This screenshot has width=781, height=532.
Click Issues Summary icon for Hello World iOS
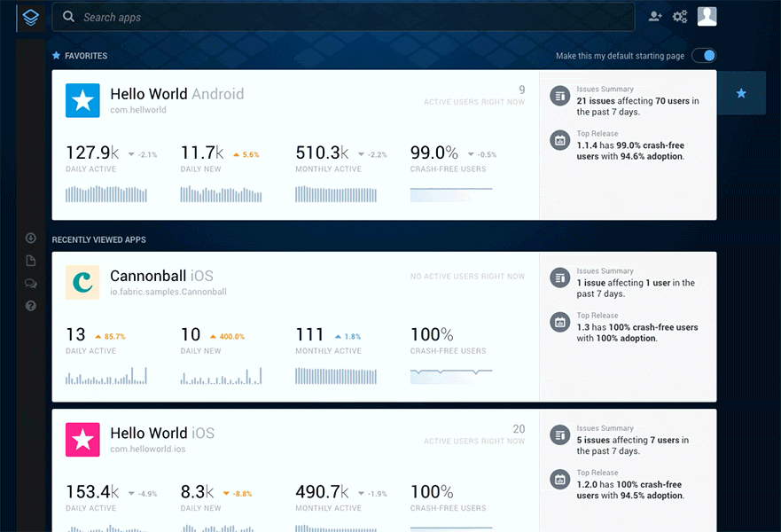[x=560, y=434]
